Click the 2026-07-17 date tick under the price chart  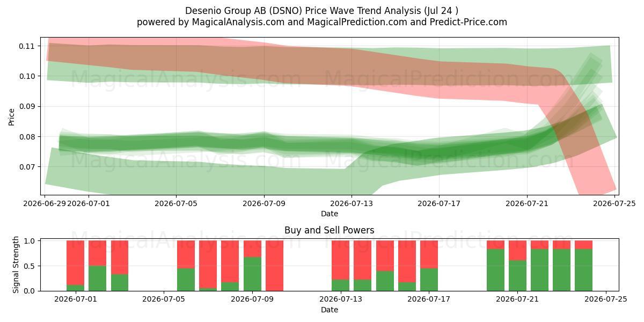[x=439, y=203]
